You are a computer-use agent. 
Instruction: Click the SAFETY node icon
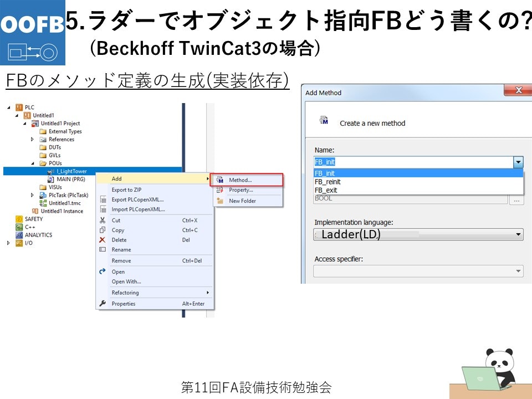coord(19,219)
